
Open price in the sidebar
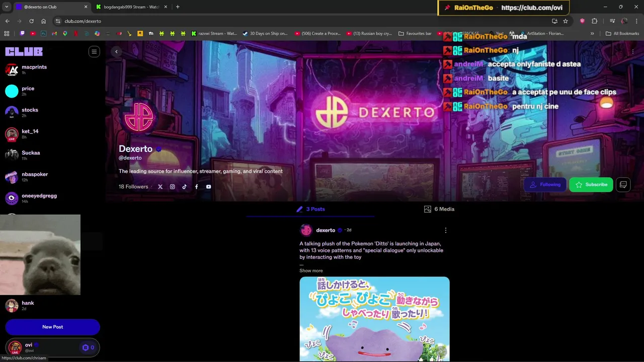pos(52,91)
